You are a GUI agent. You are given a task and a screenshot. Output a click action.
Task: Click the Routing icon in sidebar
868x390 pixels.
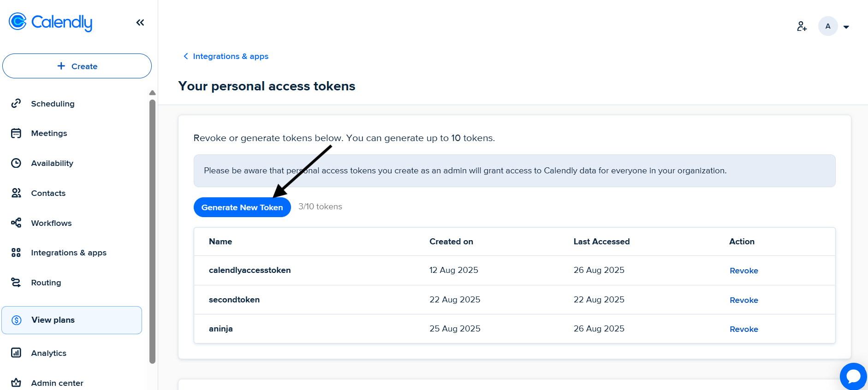(16, 283)
